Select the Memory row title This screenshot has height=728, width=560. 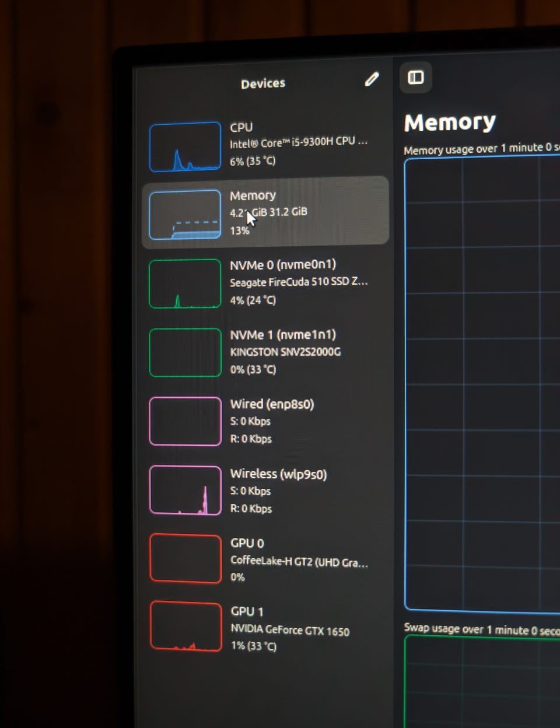pos(253,195)
